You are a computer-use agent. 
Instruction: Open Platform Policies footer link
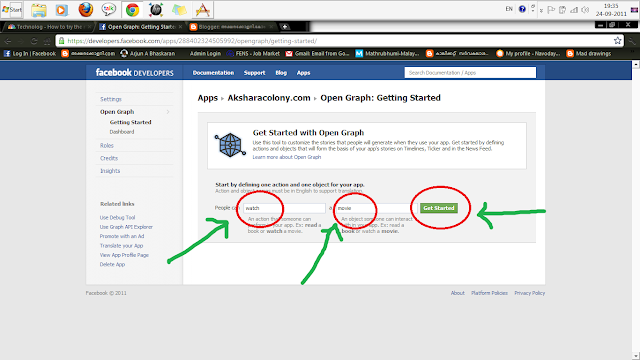(489, 293)
